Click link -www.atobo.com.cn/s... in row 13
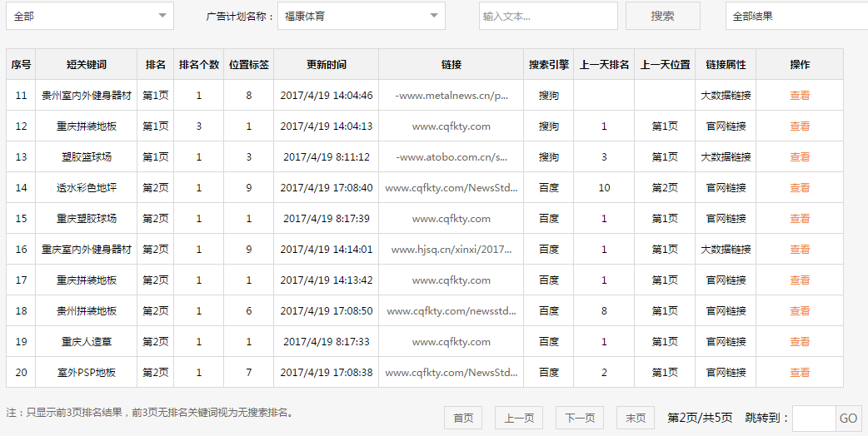Image resolution: width=868 pixels, height=436 pixels. click(x=451, y=157)
